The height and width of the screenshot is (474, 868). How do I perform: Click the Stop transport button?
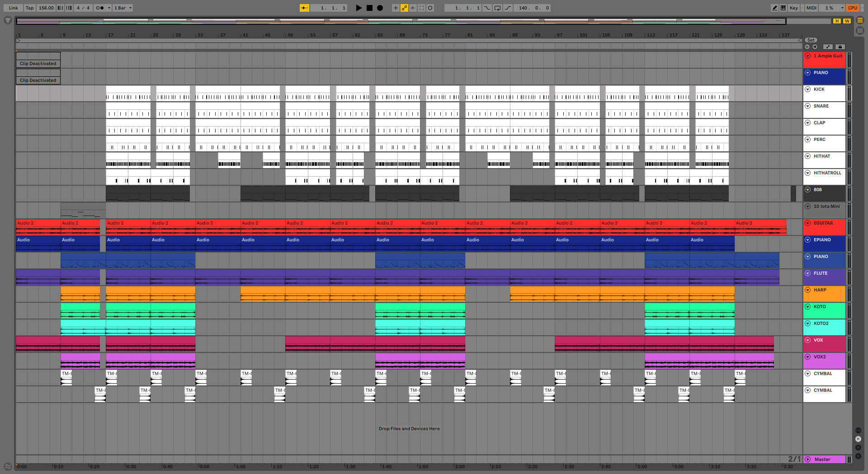(x=369, y=8)
